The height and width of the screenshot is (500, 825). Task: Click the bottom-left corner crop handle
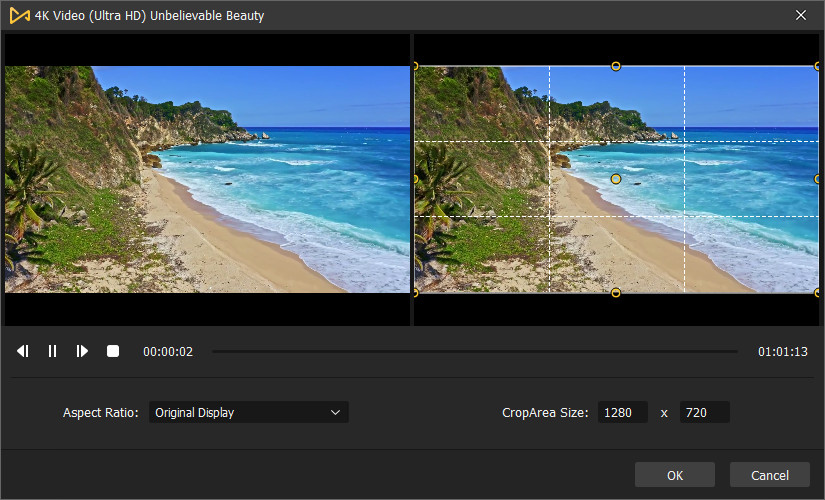coord(415,293)
